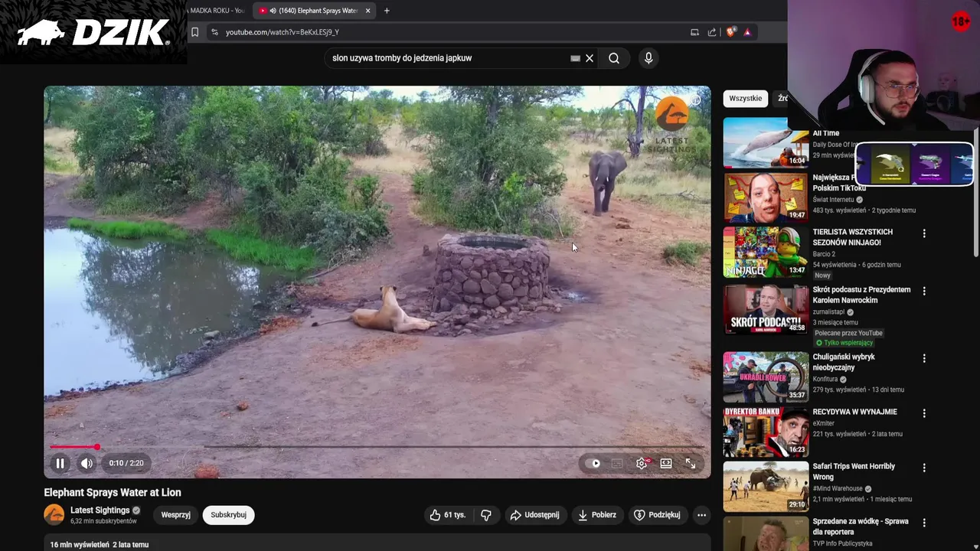Screen dimensions: 980x551
Task: Open Latest Sightings channel name link
Action: click(x=100, y=510)
